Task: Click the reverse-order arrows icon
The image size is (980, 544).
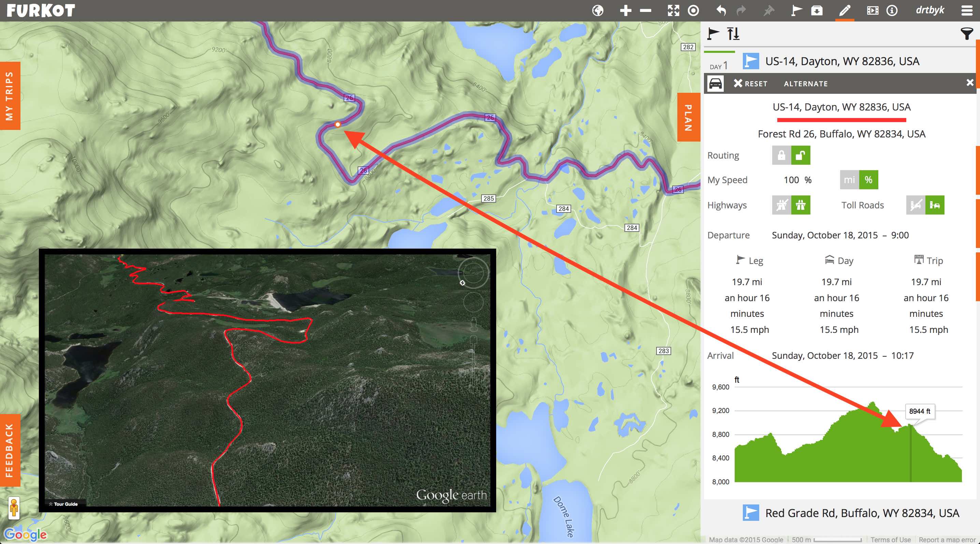Action: coord(733,33)
